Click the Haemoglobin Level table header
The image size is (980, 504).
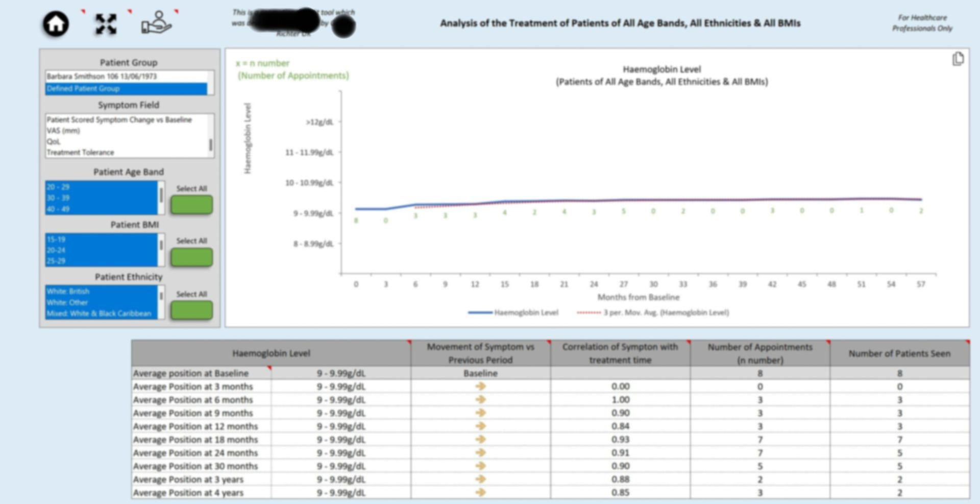pyautogui.click(x=271, y=353)
